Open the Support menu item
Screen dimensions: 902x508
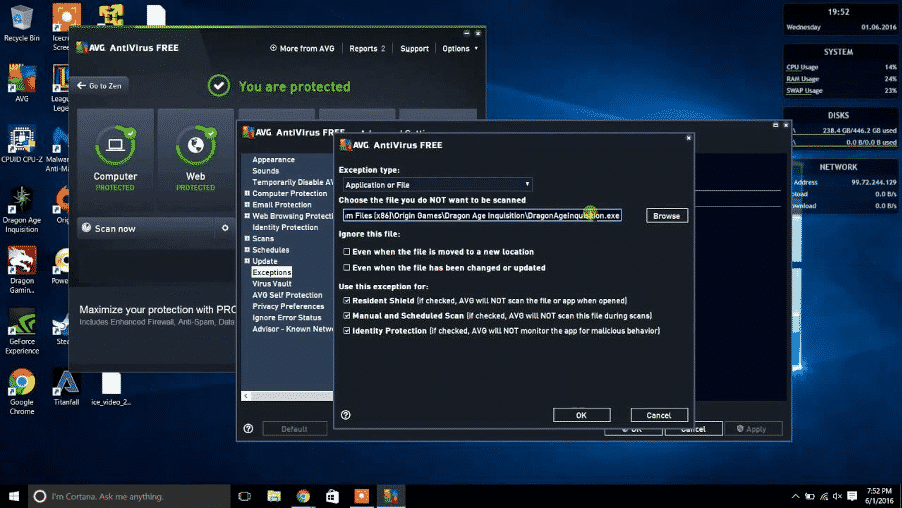tap(414, 48)
